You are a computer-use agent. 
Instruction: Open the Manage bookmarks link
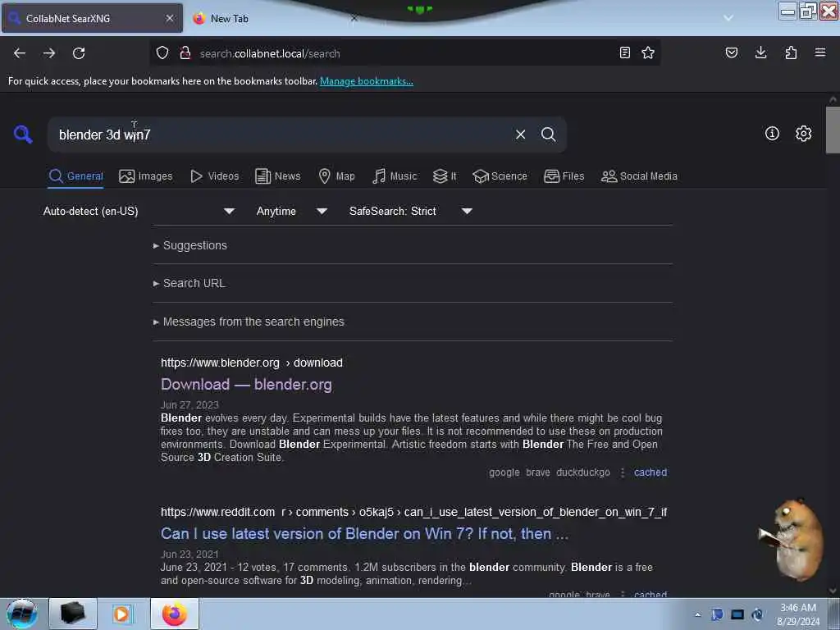[x=367, y=81]
